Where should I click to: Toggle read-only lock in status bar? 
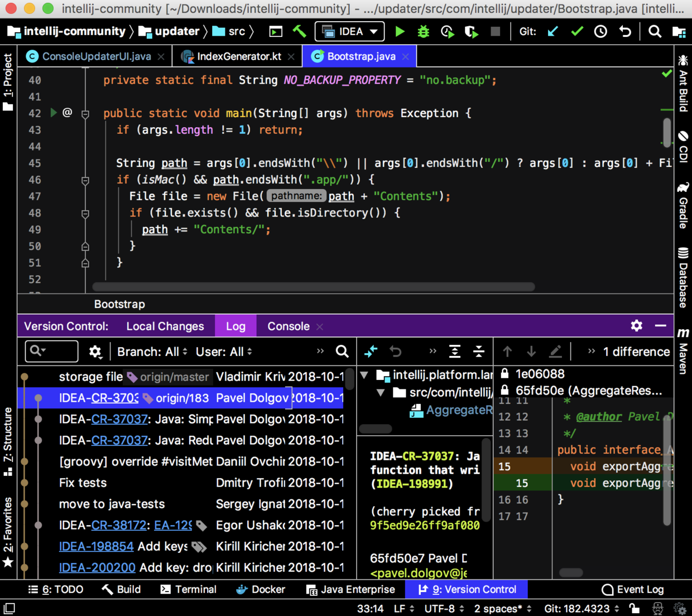pos(634,608)
